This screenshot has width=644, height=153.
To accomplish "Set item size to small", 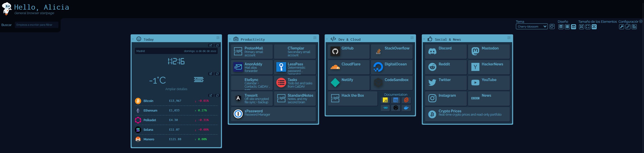I will (x=581, y=27).
